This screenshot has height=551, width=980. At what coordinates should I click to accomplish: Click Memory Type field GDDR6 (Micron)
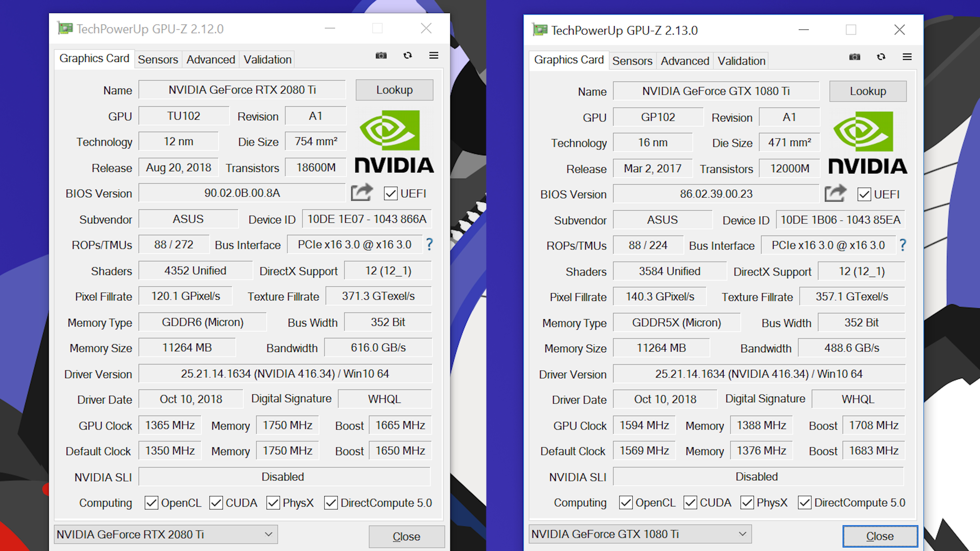click(x=202, y=322)
